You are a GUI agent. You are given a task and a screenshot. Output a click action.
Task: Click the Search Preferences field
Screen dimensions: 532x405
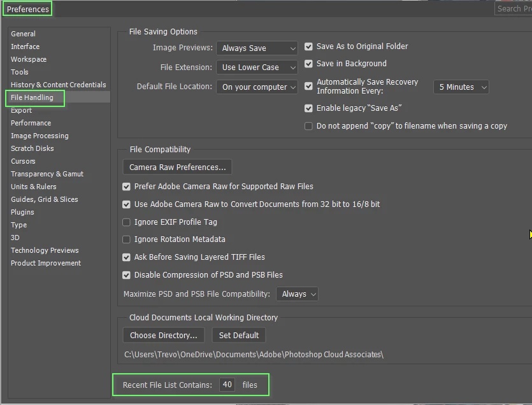pyautogui.click(x=513, y=9)
